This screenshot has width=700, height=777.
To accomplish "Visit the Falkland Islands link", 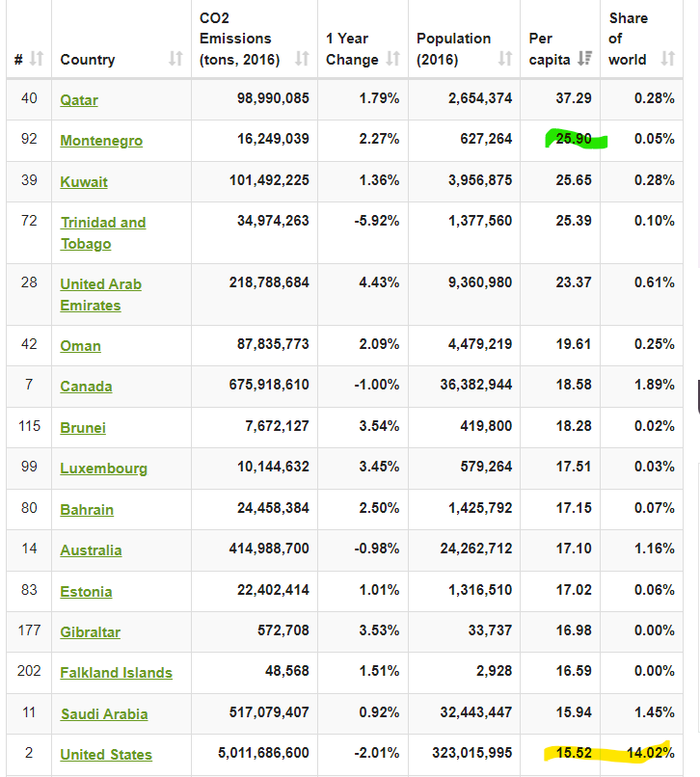I will 116,673.
